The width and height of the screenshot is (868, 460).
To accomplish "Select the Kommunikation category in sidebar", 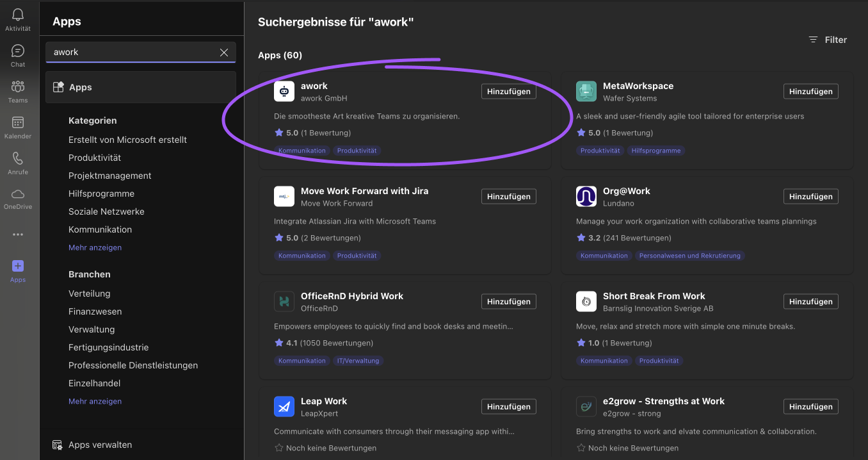I will click(x=100, y=229).
